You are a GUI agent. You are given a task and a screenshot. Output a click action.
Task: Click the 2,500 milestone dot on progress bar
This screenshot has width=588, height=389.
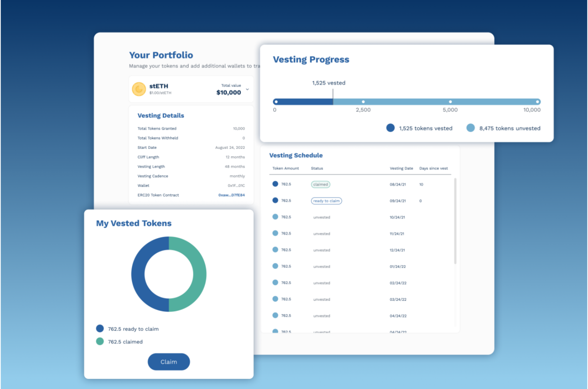tap(363, 102)
